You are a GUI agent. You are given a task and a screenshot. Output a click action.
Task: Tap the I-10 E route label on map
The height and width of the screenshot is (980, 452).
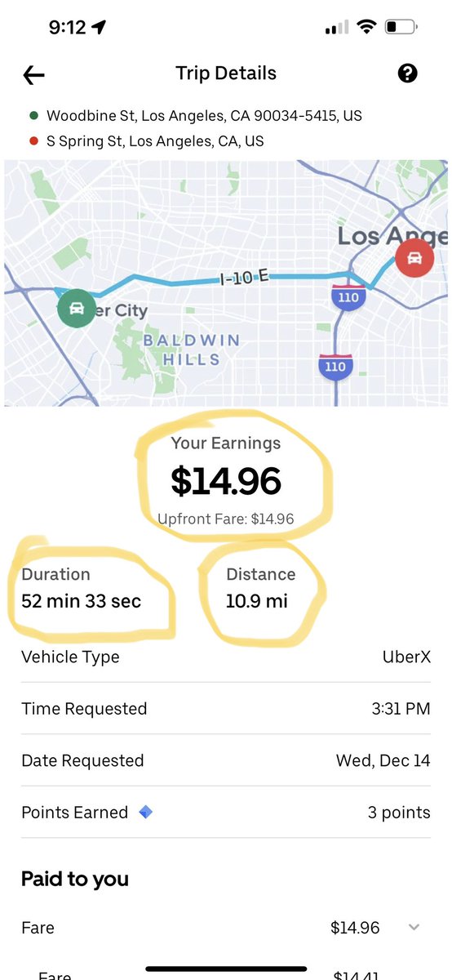[x=245, y=278]
